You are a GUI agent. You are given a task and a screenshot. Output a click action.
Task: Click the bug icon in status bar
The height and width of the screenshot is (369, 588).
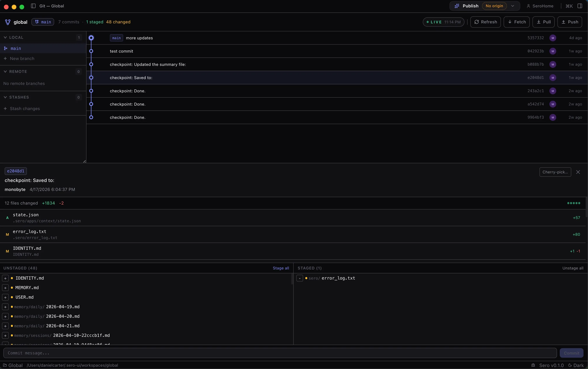tap(533, 365)
